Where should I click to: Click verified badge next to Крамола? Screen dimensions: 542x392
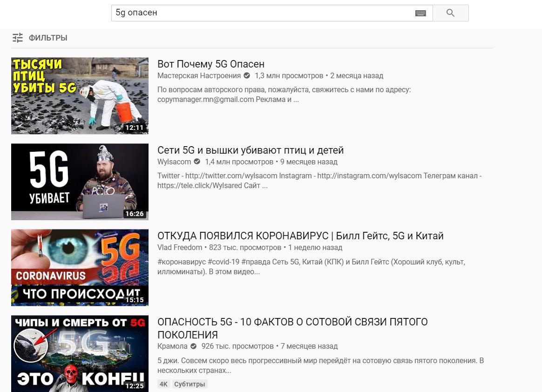coord(194,346)
